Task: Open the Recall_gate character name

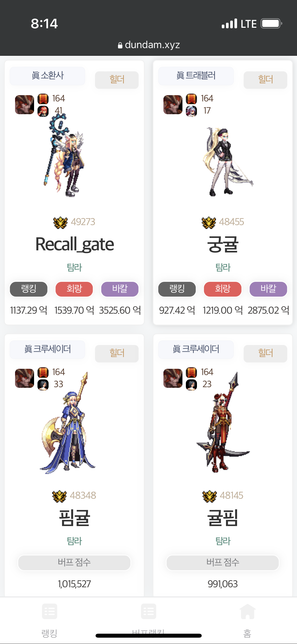Action: [74, 244]
